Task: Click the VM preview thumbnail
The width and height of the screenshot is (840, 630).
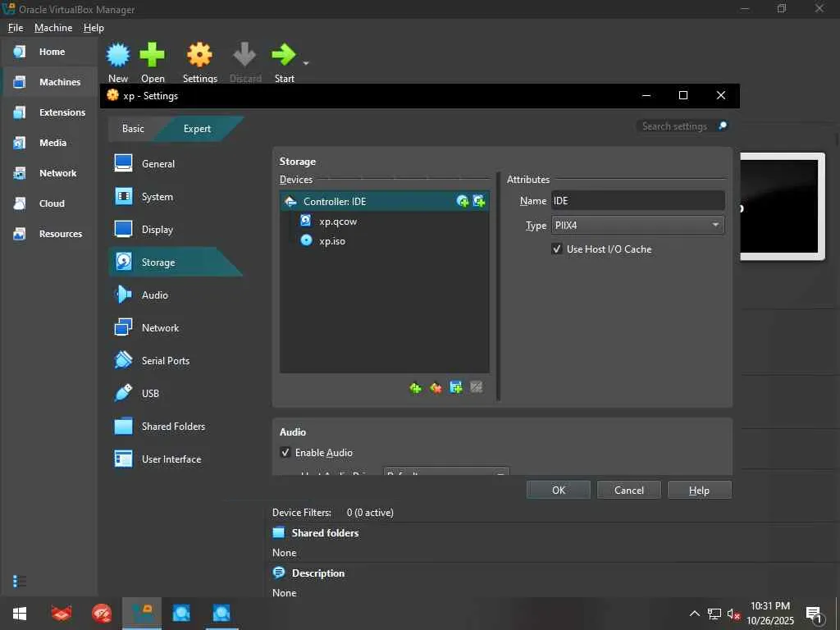Action: 782,207
